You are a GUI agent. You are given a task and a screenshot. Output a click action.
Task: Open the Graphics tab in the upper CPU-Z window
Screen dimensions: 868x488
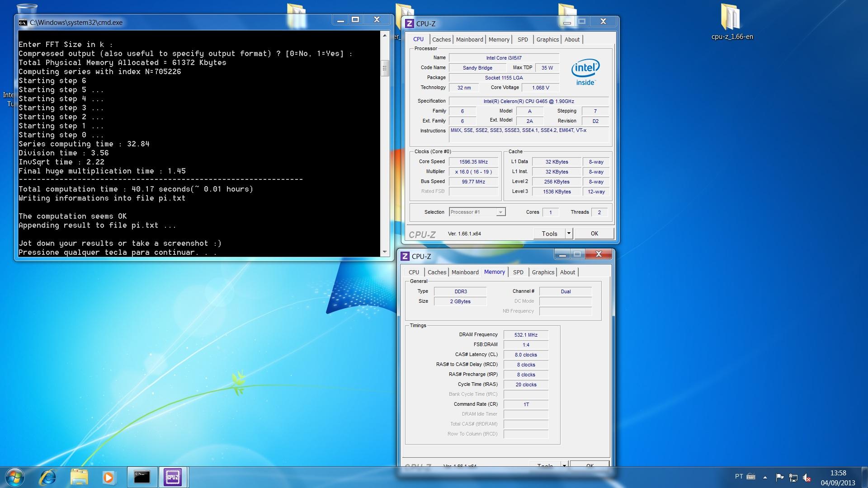547,40
